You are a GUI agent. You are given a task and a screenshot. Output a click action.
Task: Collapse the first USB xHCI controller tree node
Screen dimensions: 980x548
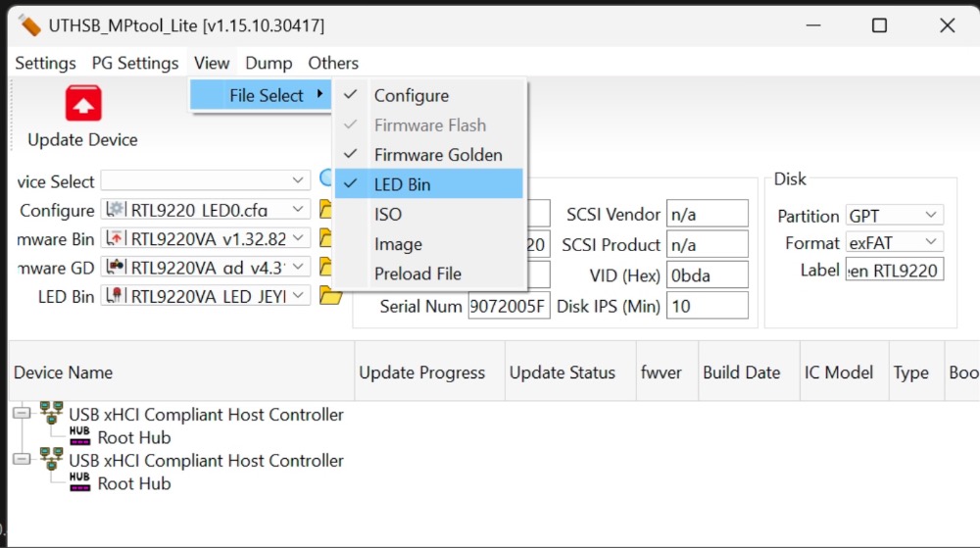coord(22,413)
